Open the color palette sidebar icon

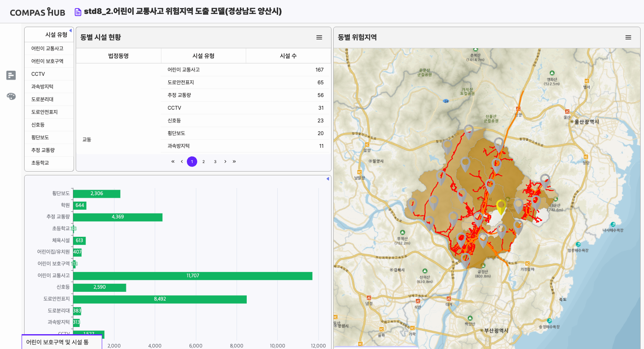(x=11, y=96)
